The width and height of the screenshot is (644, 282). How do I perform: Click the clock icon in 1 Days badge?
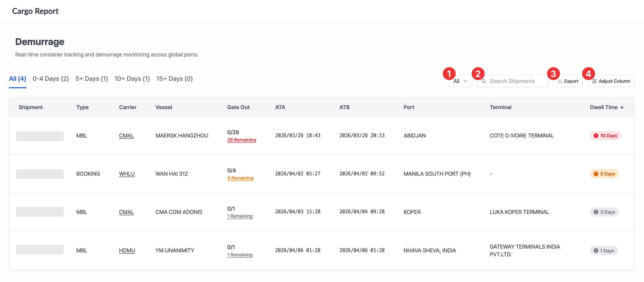[x=596, y=251]
